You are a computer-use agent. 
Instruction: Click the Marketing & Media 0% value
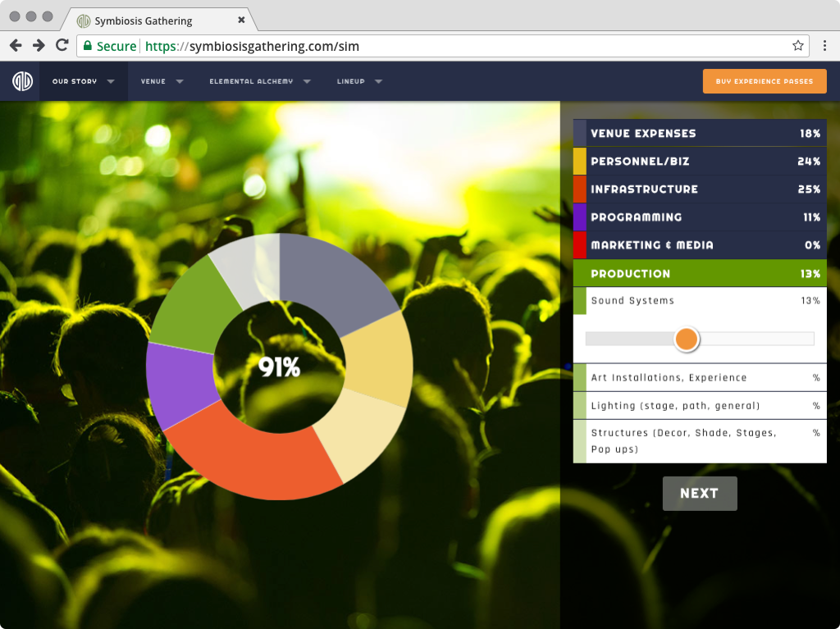click(x=813, y=245)
